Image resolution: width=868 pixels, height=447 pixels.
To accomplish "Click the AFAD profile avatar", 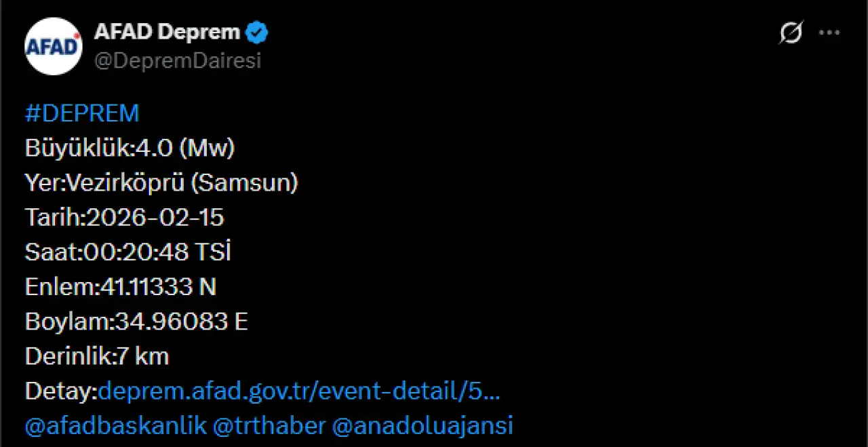I will pyautogui.click(x=54, y=46).
